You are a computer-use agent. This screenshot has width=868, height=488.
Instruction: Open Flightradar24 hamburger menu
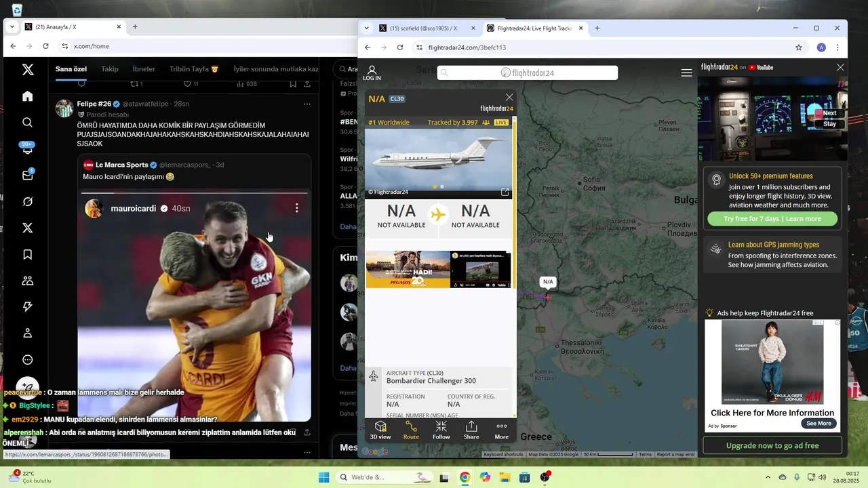687,73
